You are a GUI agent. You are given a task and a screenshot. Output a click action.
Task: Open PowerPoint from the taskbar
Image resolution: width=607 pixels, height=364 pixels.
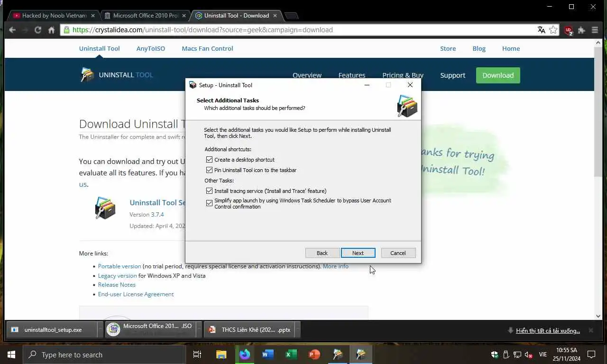click(314, 355)
